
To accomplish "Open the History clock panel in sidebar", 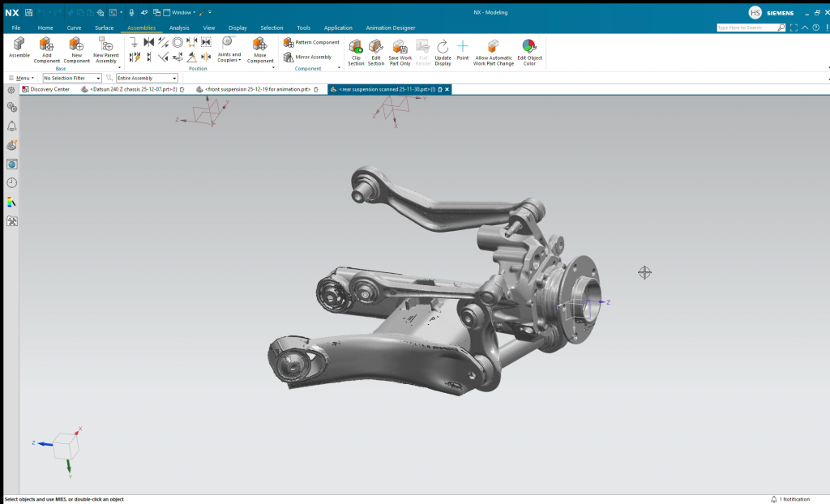I will coord(11,182).
